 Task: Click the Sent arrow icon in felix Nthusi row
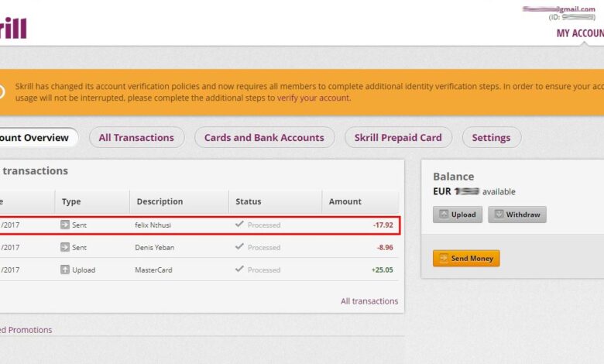point(65,225)
